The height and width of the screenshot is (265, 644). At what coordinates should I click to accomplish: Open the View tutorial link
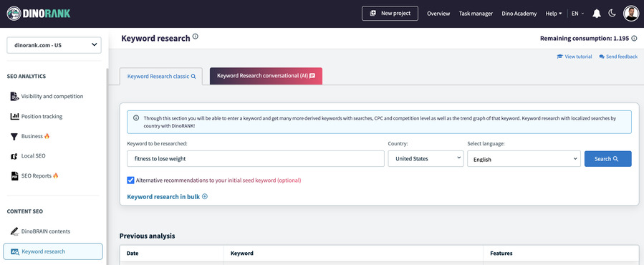(575, 57)
